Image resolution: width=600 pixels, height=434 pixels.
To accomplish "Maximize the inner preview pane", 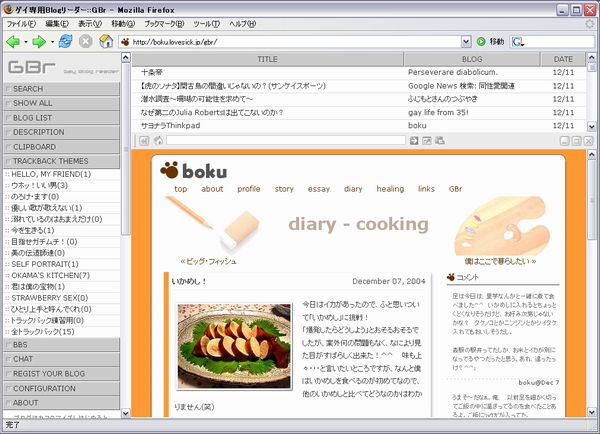I will [x=576, y=141].
